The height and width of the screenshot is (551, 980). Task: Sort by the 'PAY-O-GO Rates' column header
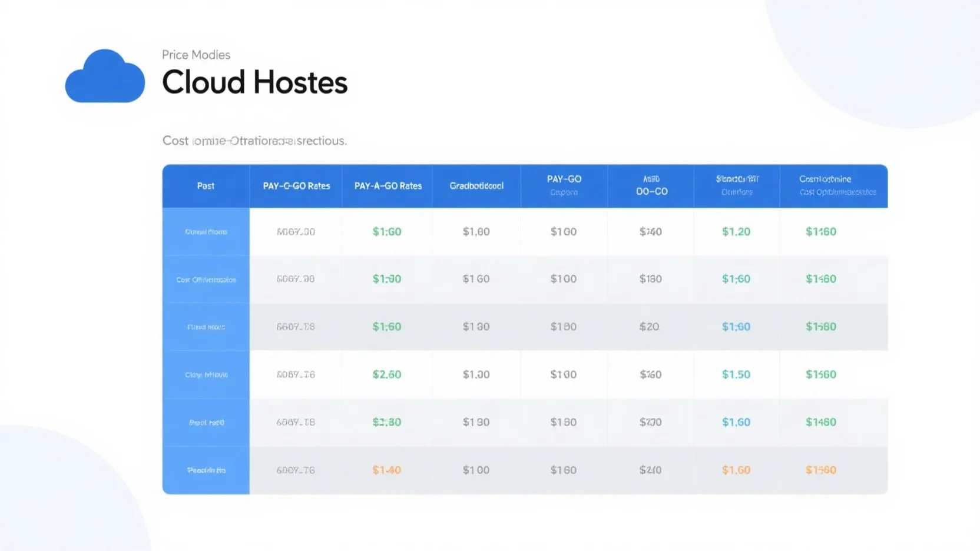pos(296,186)
